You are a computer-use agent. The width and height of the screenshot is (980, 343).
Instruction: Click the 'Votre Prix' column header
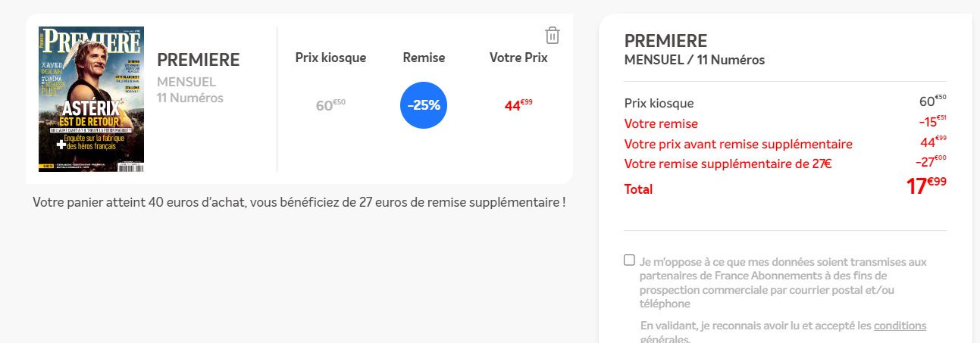pos(518,58)
